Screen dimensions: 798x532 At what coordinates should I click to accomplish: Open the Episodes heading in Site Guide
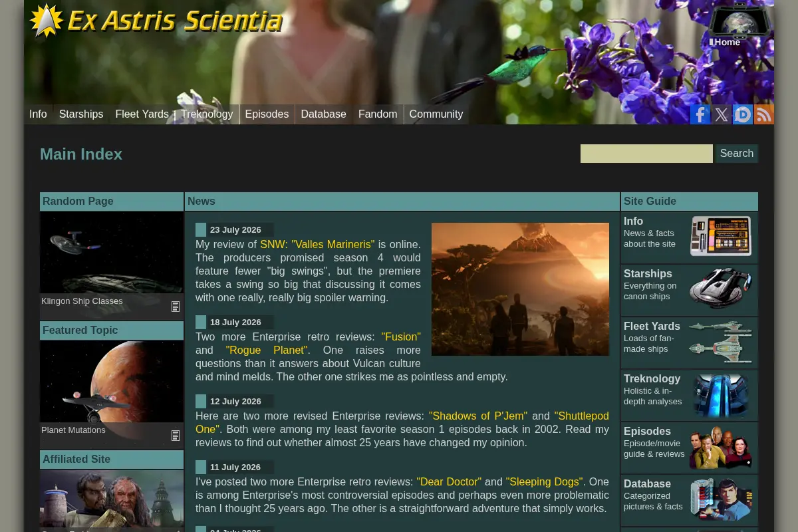pyautogui.click(x=647, y=432)
